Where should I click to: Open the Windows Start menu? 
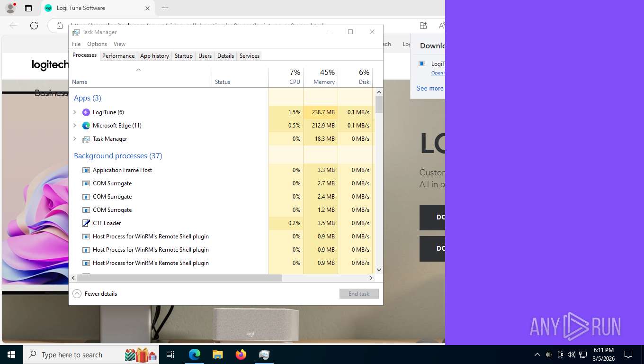pos(11,355)
